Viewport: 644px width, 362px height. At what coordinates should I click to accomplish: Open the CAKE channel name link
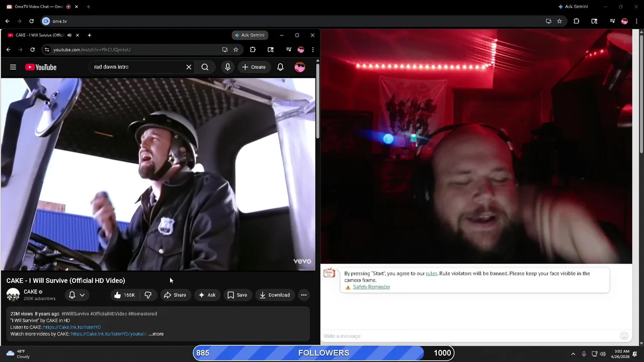31,292
